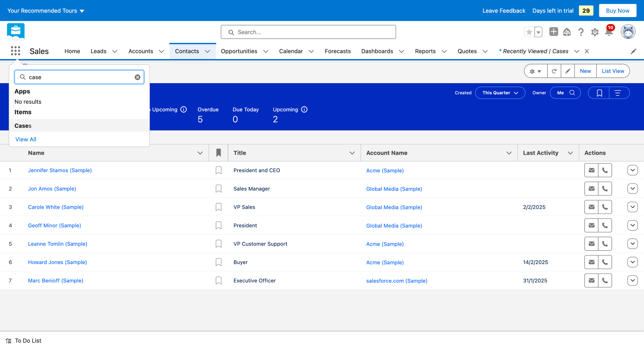Toggle bookmark for Howard Jones
The width and height of the screenshot is (644, 349).
pyautogui.click(x=218, y=262)
